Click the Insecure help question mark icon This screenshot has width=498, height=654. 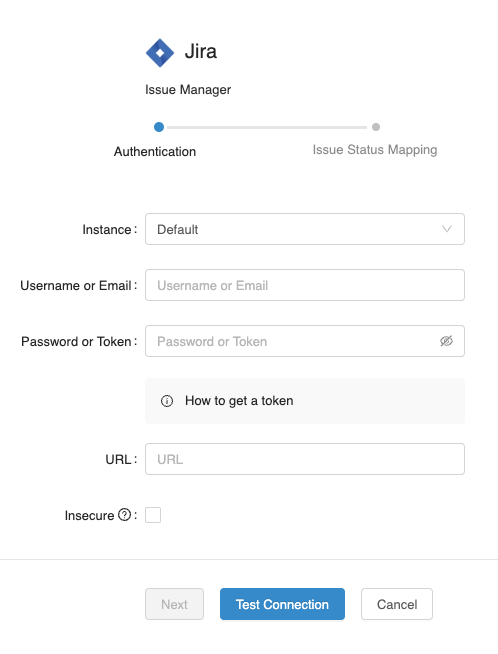pyautogui.click(x=124, y=515)
